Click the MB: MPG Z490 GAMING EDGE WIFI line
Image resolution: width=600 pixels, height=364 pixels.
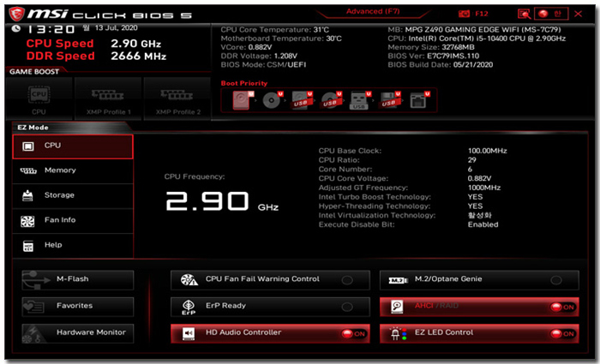tap(474, 30)
